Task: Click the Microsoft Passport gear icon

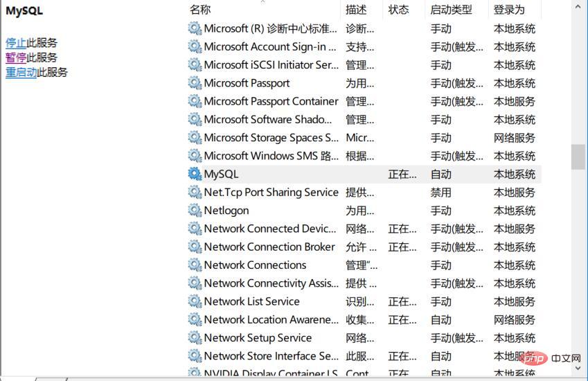Action: 195,82
